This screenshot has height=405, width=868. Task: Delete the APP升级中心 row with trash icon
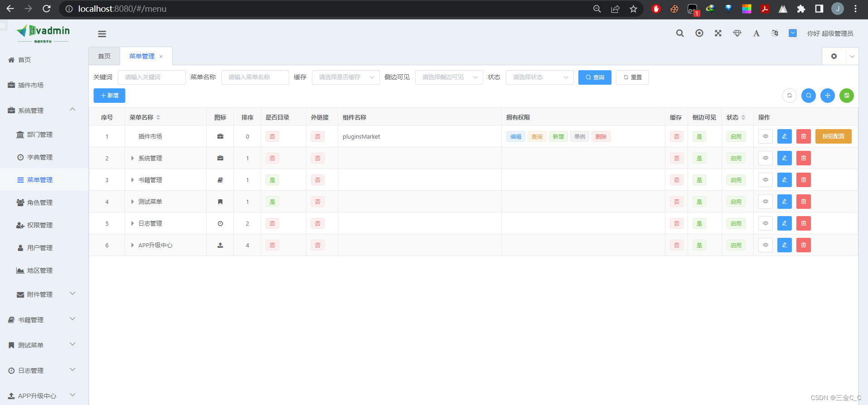pos(804,245)
